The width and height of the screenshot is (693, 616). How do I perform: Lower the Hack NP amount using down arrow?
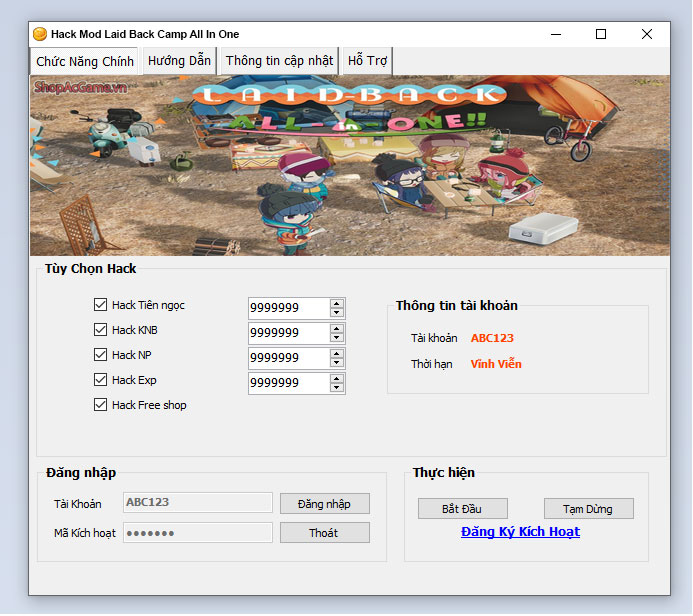(337, 363)
